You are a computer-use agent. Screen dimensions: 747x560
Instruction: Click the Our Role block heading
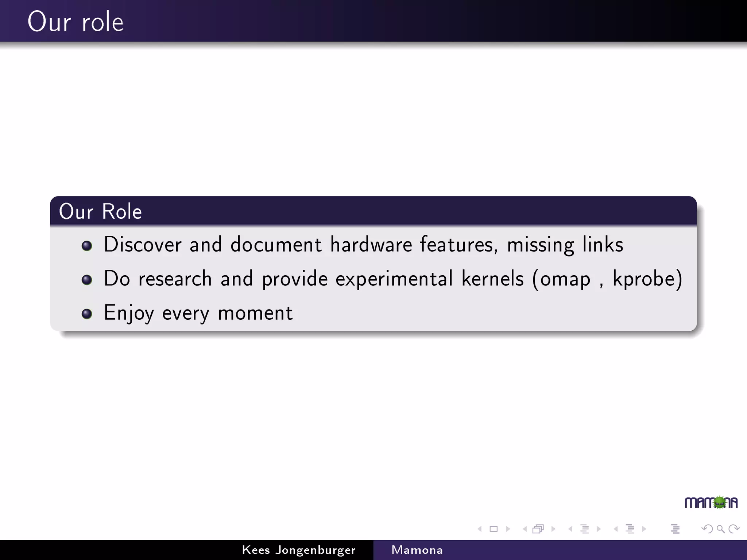[x=100, y=211]
